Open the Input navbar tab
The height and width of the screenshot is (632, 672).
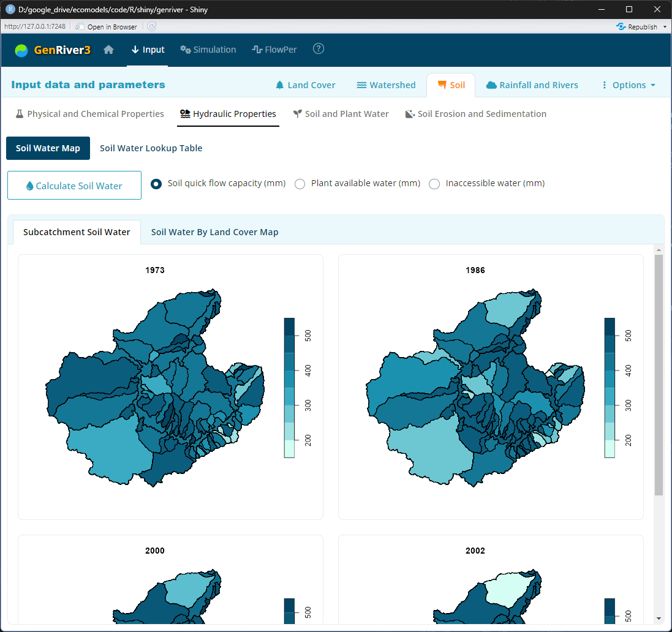point(148,50)
